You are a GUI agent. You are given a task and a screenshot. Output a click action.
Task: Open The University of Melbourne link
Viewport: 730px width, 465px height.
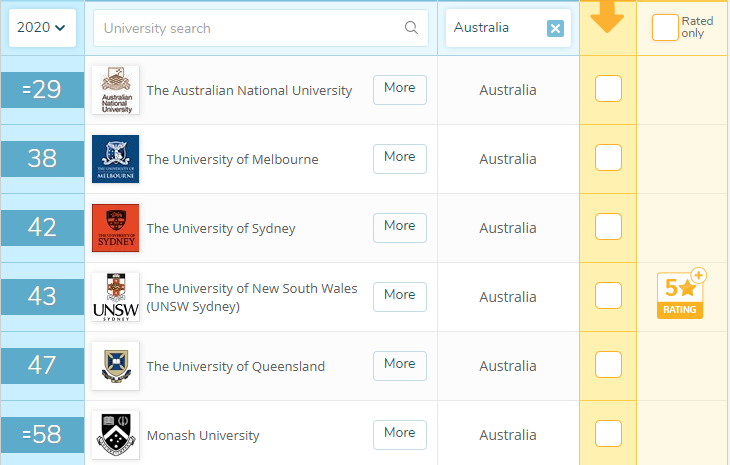coord(232,159)
